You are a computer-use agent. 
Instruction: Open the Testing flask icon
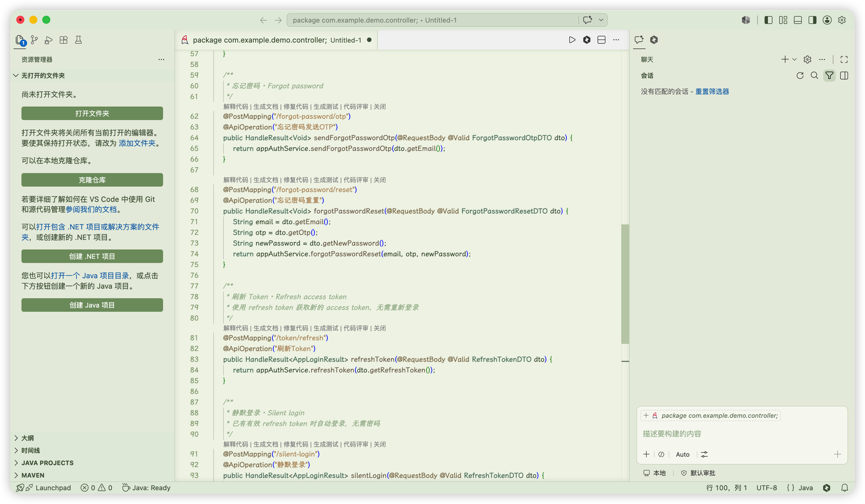78,40
